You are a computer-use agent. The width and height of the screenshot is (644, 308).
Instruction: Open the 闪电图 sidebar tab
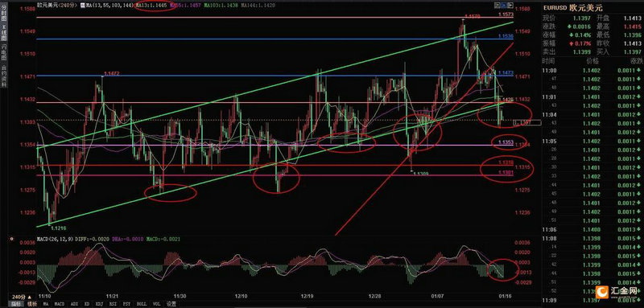tap(4, 52)
